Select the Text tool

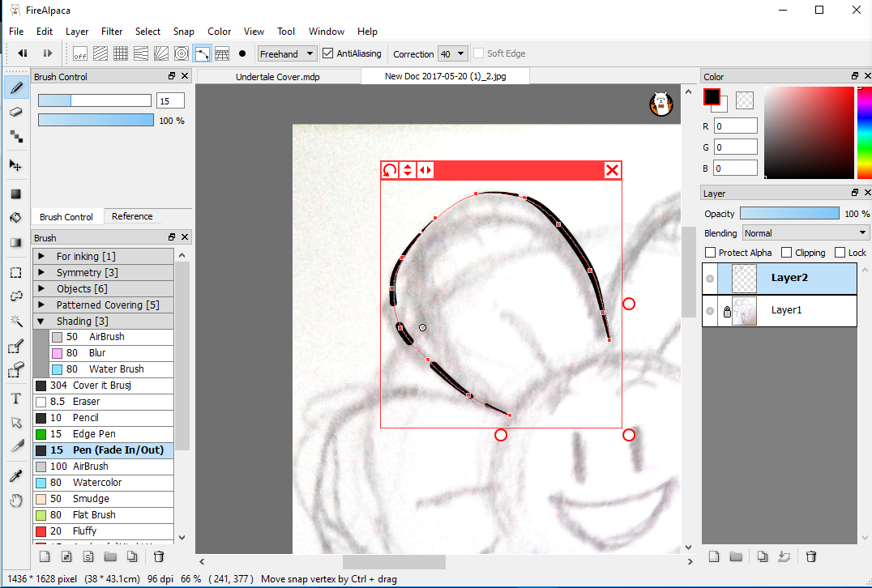tap(16, 398)
